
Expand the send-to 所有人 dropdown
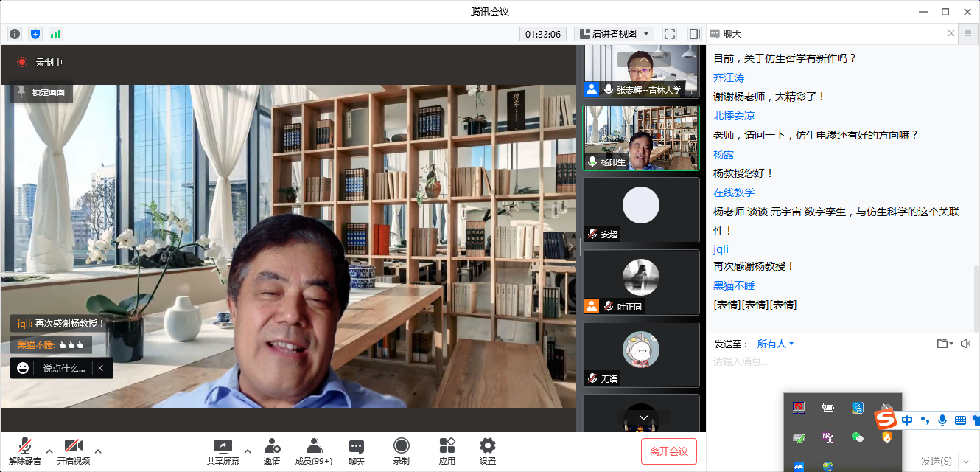tap(775, 344)
